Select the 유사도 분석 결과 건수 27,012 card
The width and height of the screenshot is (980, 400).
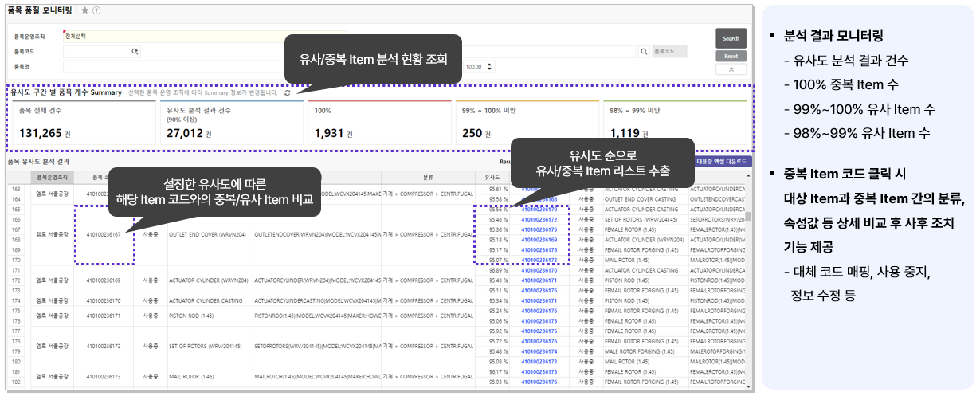pyautogui.click(x=230, y=122)
